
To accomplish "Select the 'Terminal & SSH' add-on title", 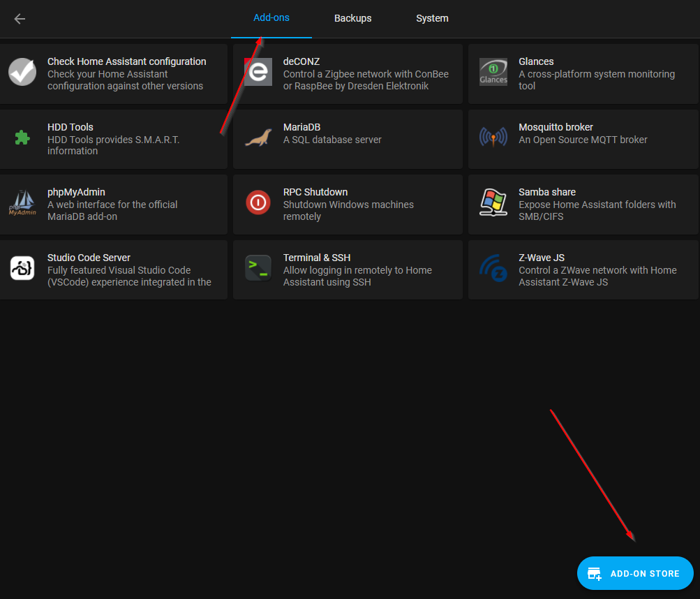I will pos(317,258).
